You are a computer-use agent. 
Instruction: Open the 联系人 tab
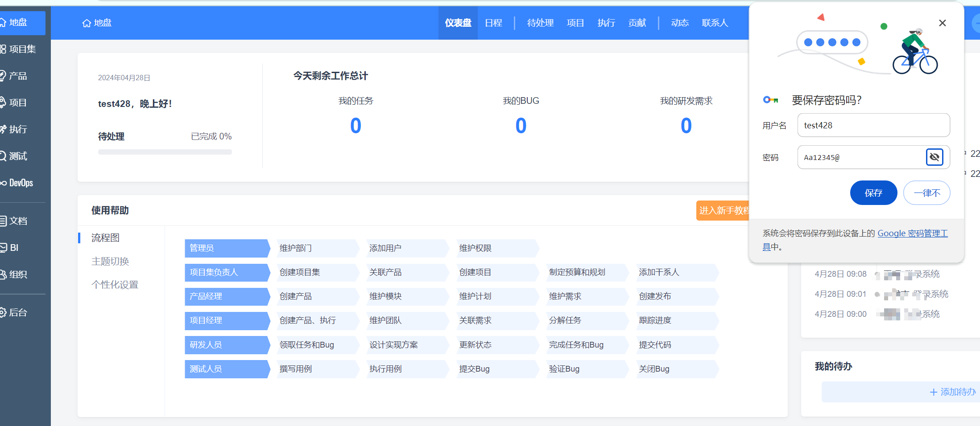[x=715, y=23]
